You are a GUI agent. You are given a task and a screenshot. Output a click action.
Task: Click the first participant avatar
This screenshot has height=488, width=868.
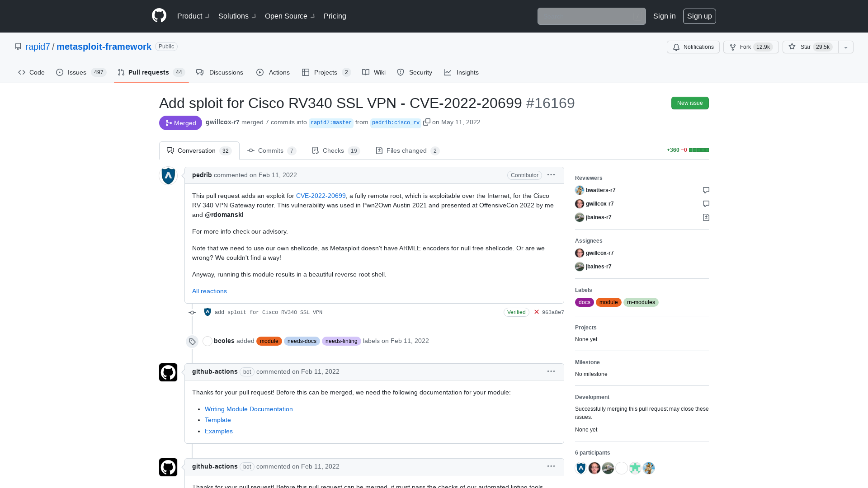tap(581, 468)
